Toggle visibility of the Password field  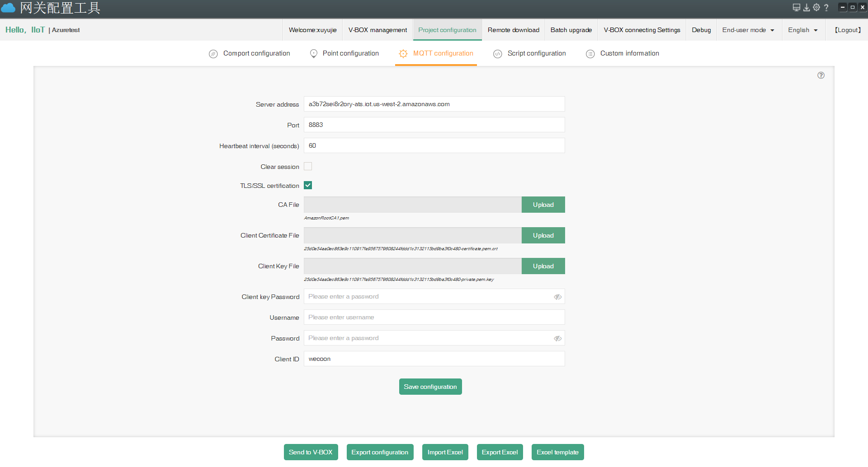point(557,338)
